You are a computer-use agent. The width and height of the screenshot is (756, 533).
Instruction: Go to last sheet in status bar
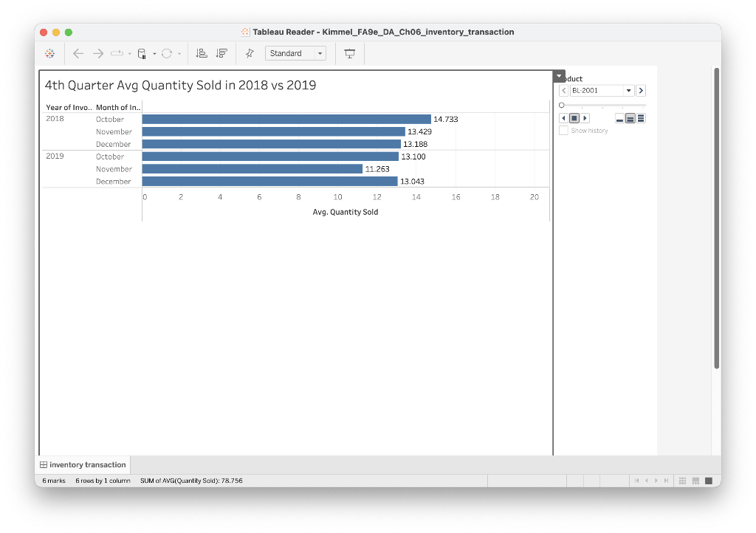coord(667,481)
